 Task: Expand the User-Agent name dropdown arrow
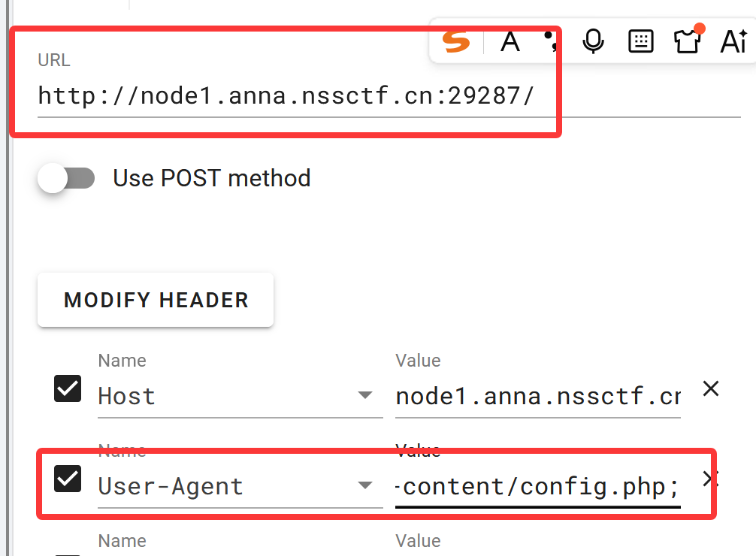point(365,485)
